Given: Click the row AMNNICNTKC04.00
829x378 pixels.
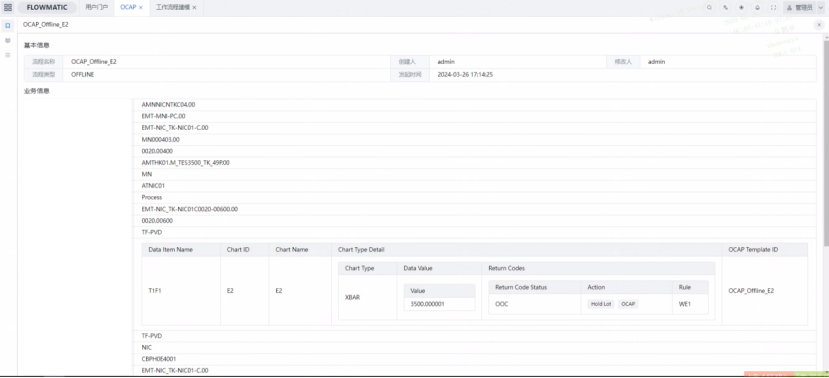Looking at the screenshot, I should [474, 105].
